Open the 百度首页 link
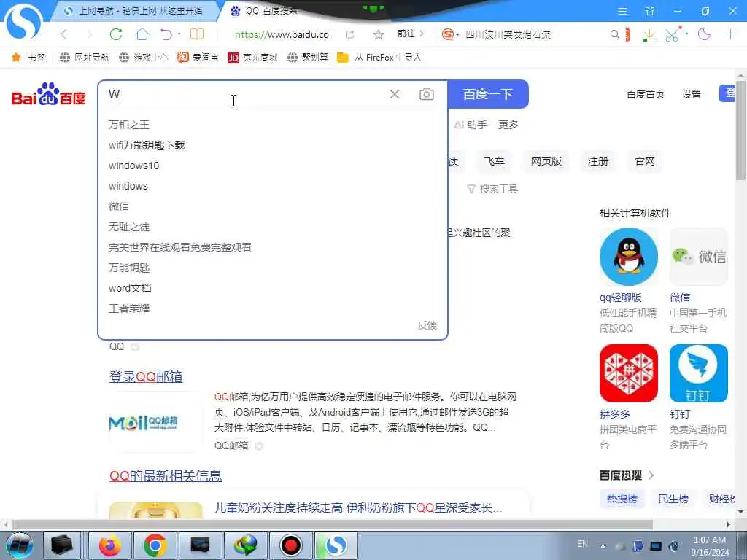This screenshot has width=747, height=560. [645, 94]
